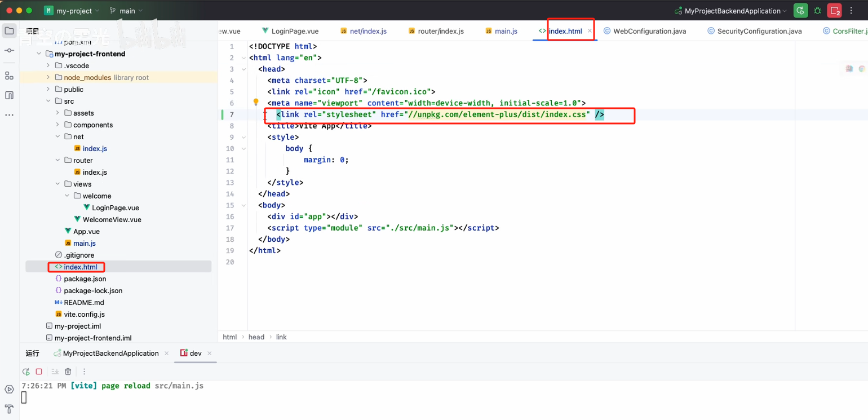
Task: Collapse the my-project-frontend folder
Action: tap(39, 54)
